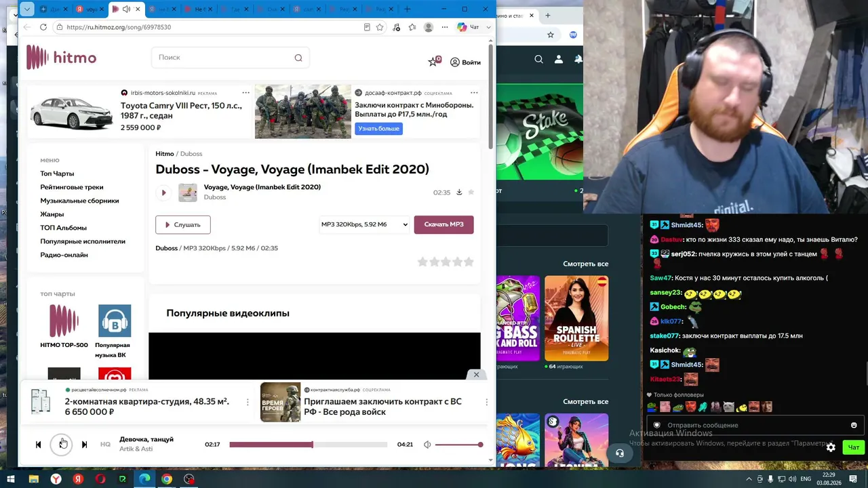This screenshot has width=868, height=488.
Task: Open a new tab in Edge
Action: pyautogui.click(x=408, y=9)
